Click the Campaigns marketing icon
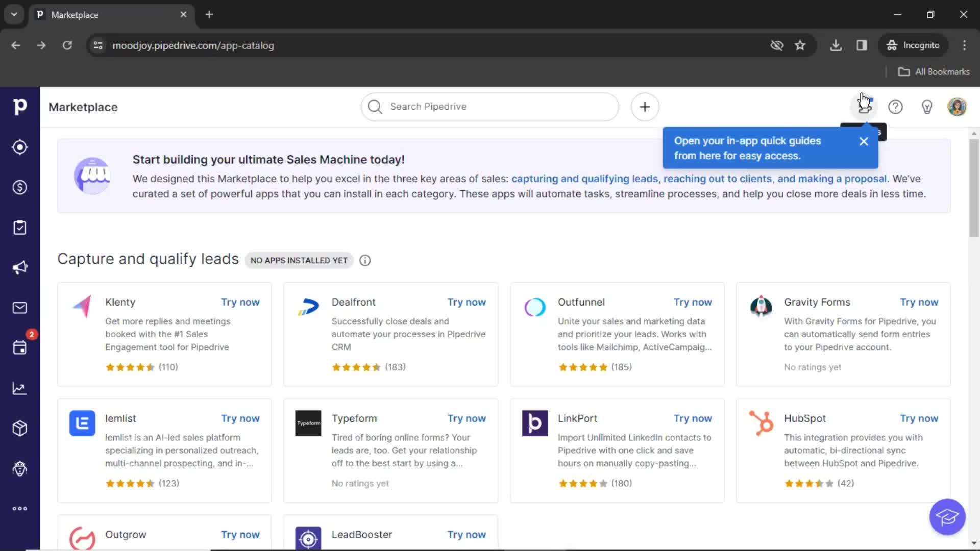 [x=19, y=268]
